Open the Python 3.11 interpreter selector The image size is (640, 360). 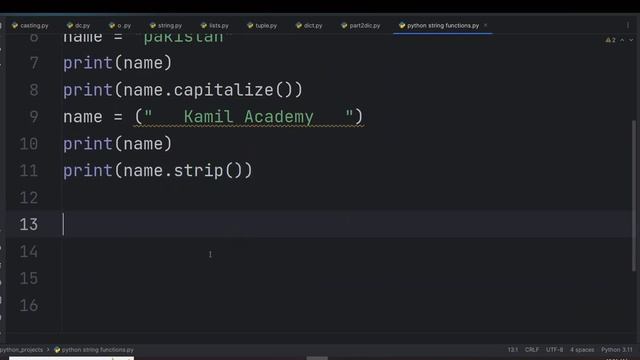[617, 350]
